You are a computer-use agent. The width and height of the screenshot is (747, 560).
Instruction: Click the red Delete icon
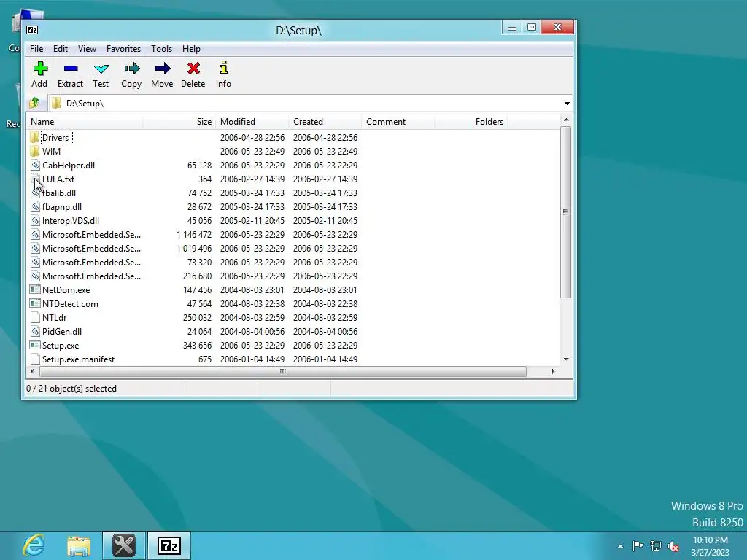coord(193,69)
